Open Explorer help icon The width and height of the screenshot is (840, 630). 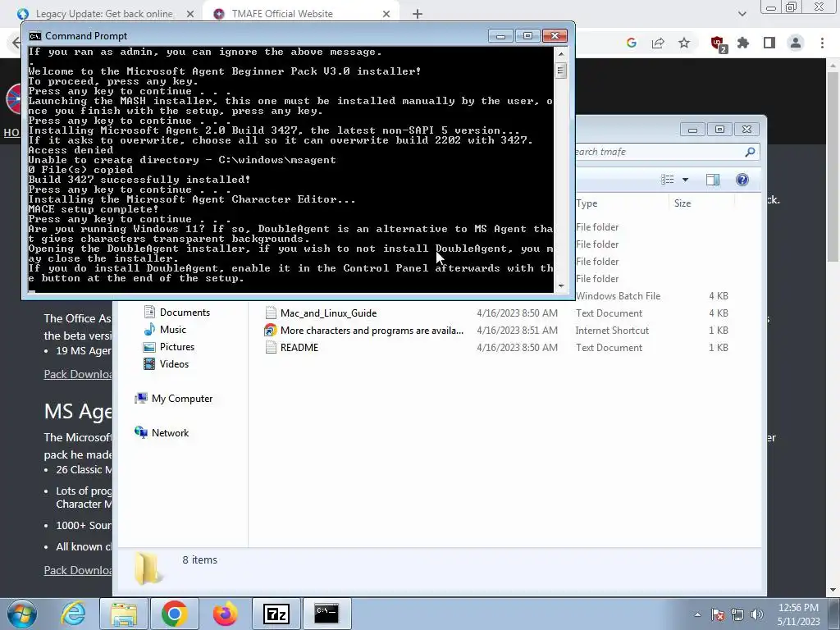point(742,180)
